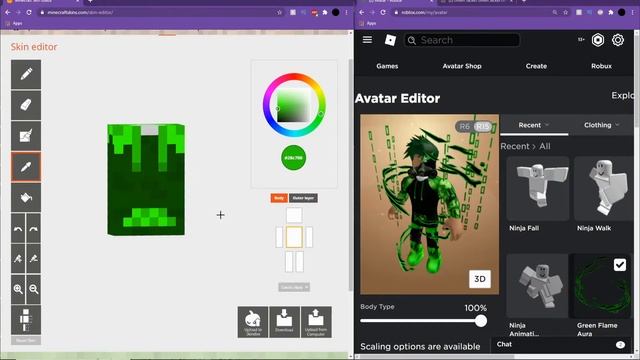Select the Pencil tool in skin editor
The image size is (640, 360).
26,74
